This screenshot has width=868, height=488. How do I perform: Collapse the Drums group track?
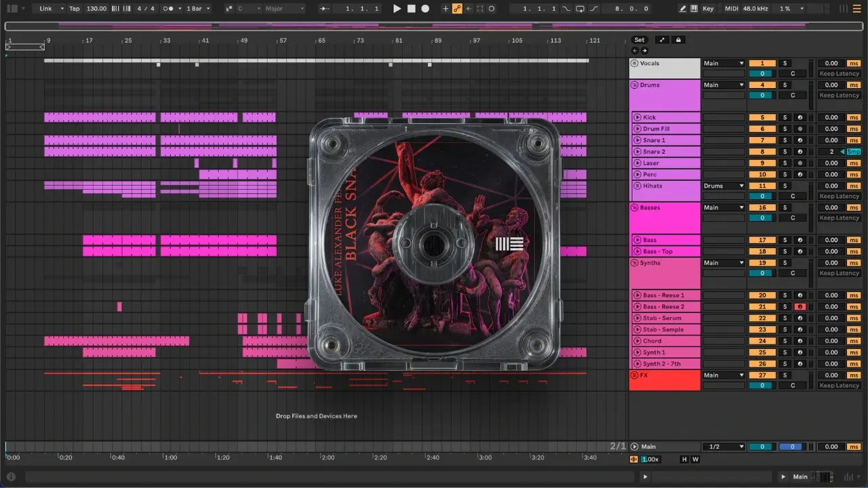pyautogui.click(x=635, y=85)
